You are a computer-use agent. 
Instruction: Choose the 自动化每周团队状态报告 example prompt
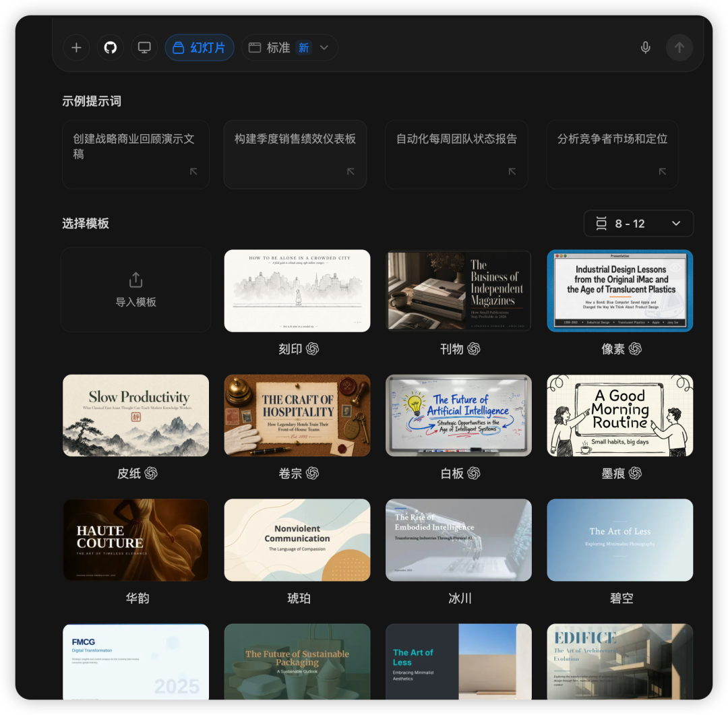[x=456, y=154]
